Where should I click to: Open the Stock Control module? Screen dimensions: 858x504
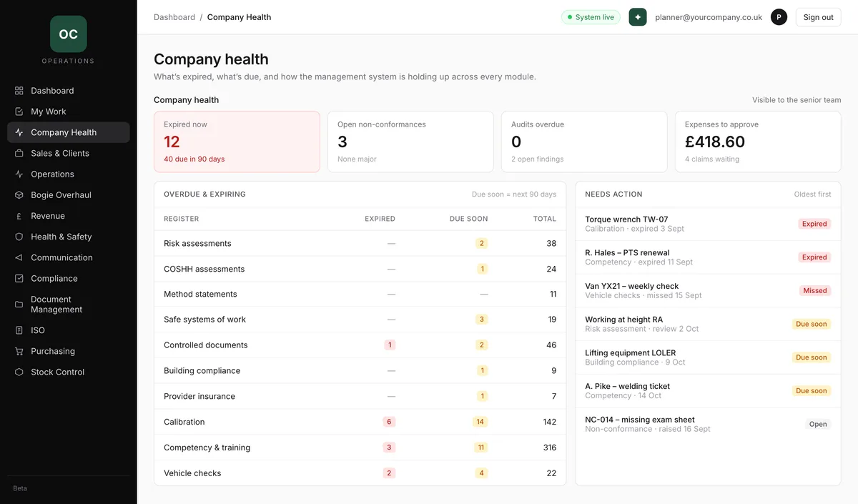coord(69,372)
